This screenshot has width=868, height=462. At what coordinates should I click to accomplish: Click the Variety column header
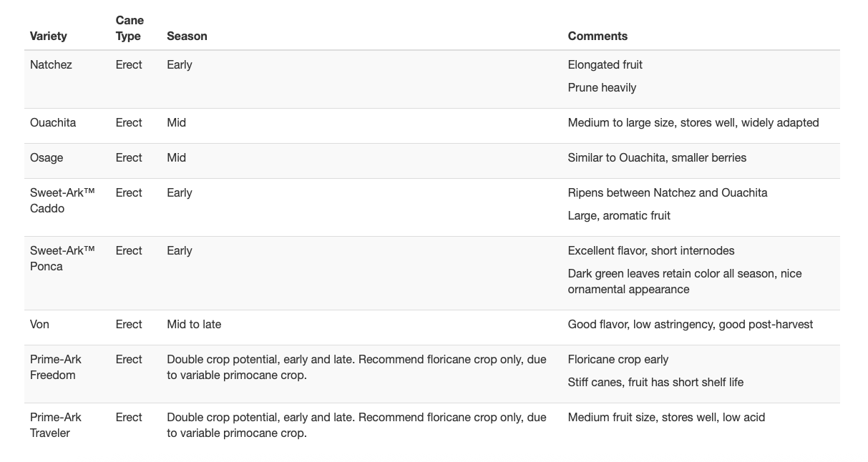pyautogui.click(x=49, y=36)
